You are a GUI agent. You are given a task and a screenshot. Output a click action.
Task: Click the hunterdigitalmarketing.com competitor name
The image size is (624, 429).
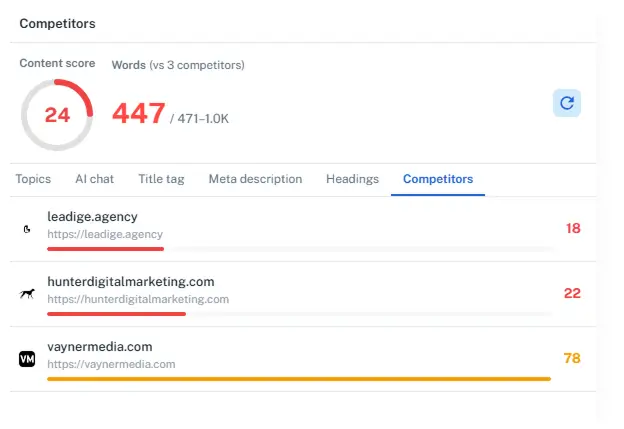131,281
